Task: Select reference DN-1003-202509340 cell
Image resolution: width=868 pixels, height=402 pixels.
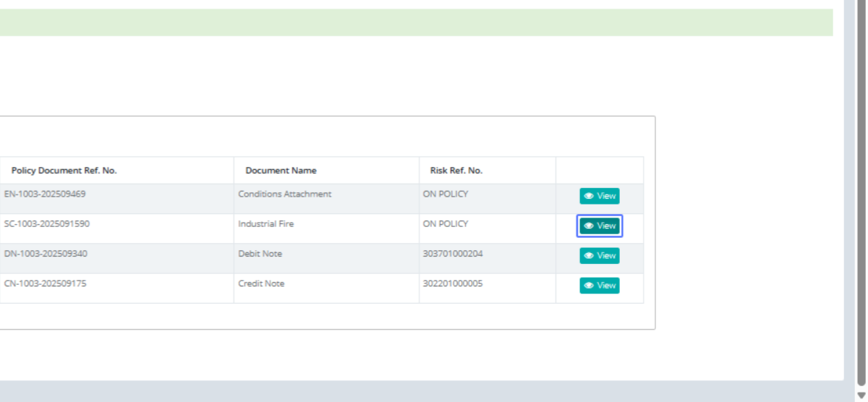Action: click(x=46, y=254)
